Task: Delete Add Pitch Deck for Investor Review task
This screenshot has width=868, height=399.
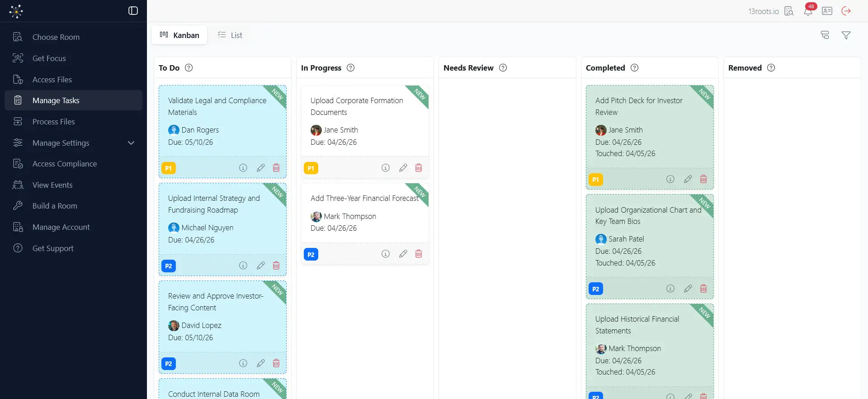Action: coord(703,179)
